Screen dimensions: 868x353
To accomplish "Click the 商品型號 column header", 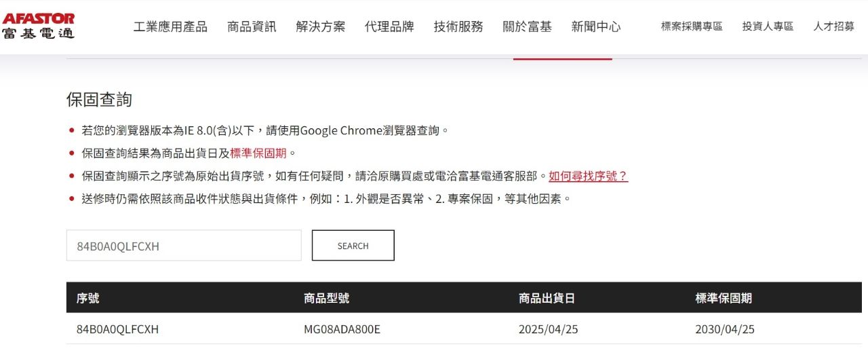I will coord(327,298).
